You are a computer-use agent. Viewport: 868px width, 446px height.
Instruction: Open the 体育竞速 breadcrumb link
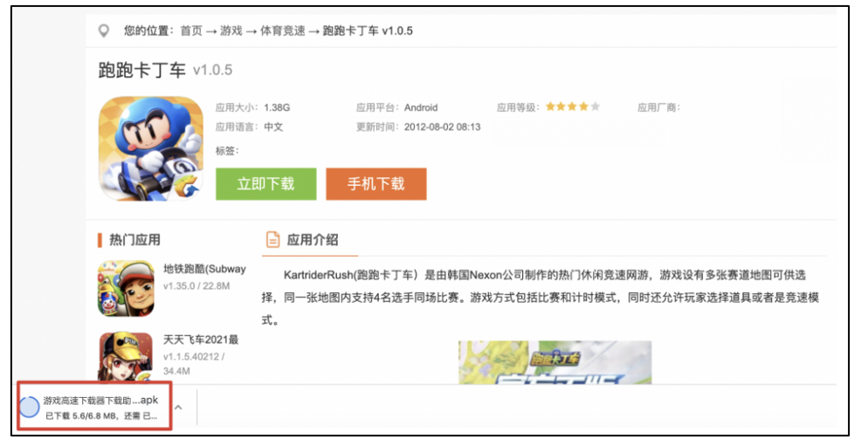pyautogui.click(x=282, y=31)
